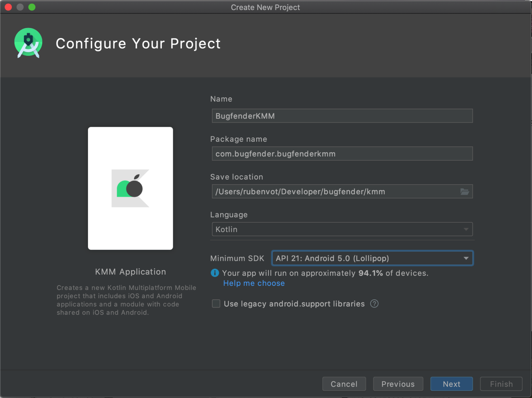Screen dimensions: 532x398
Task: Open the Language dropdown showing Kotlin
Action: [x=342, y=229]
